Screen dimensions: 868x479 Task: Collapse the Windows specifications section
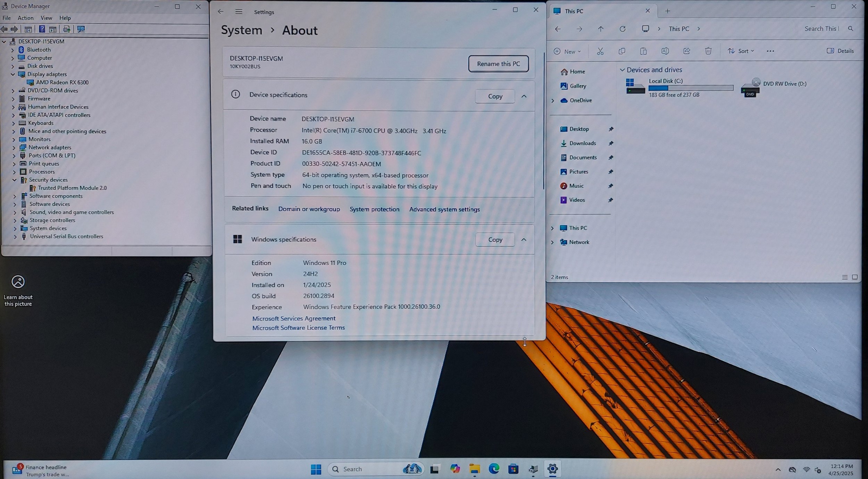[524, 239]
